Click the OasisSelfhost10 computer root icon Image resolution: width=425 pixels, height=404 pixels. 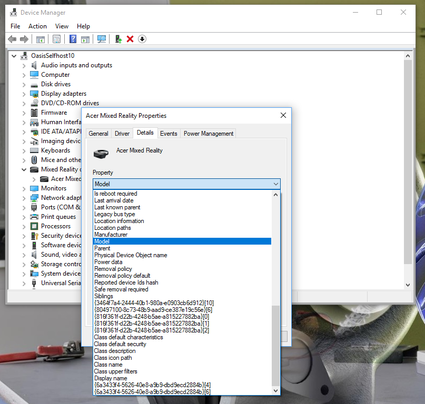click(24, 56)
